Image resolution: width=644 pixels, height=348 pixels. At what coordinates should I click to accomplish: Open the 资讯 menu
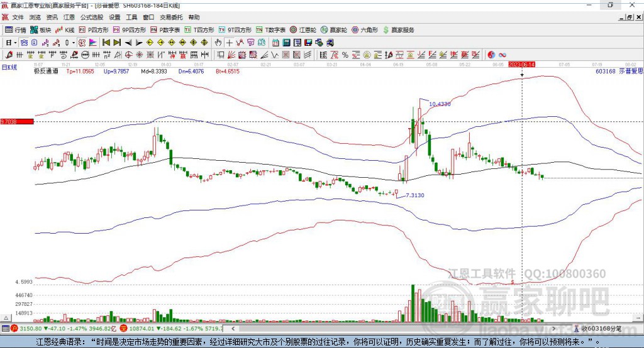52,17
